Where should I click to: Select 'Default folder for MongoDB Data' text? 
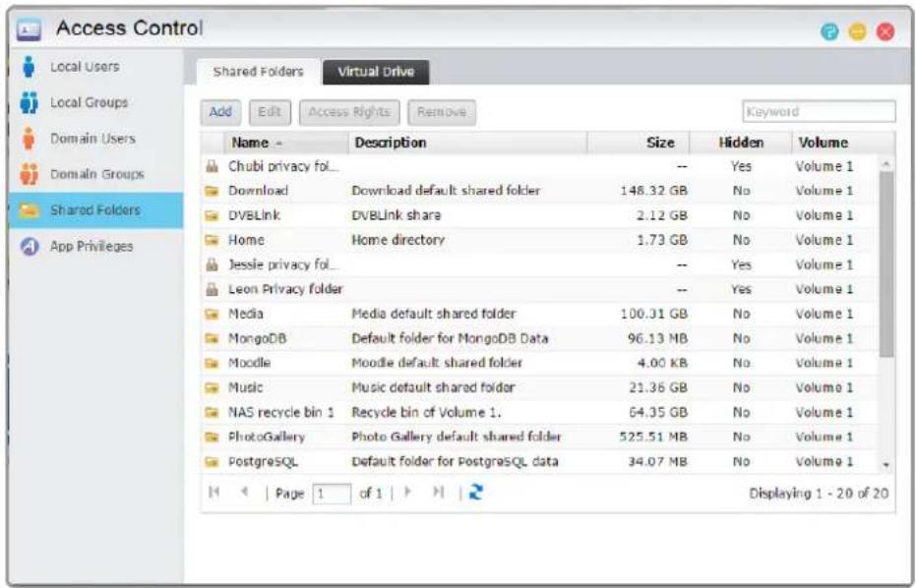(450, 338)
